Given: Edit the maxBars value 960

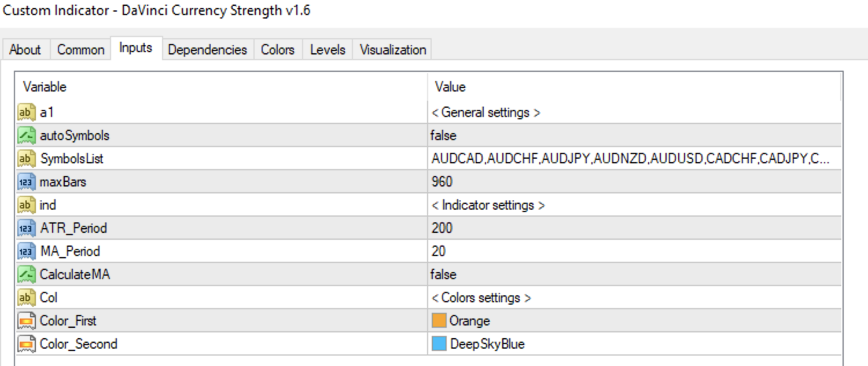Looking at the screenshot, I should [442, 182].
